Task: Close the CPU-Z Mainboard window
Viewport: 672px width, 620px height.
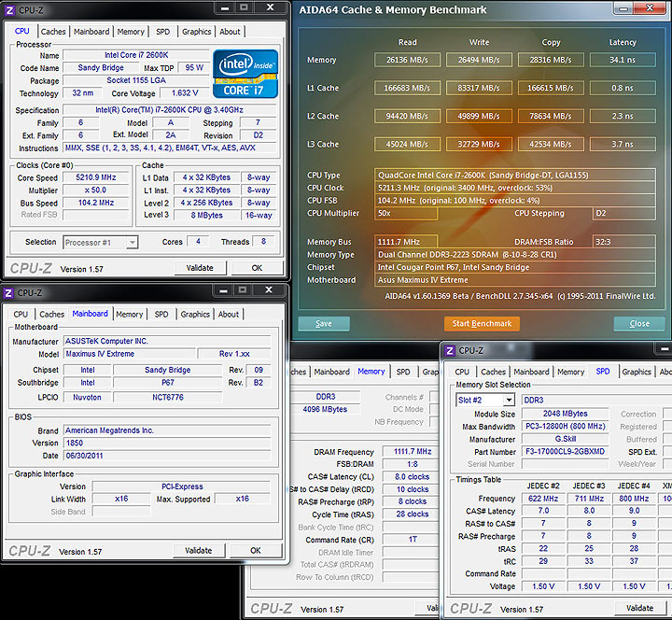Action: 269,290
